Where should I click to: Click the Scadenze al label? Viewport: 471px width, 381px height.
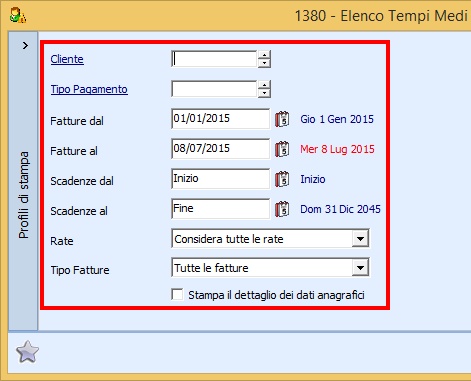[x=79, y=211]
